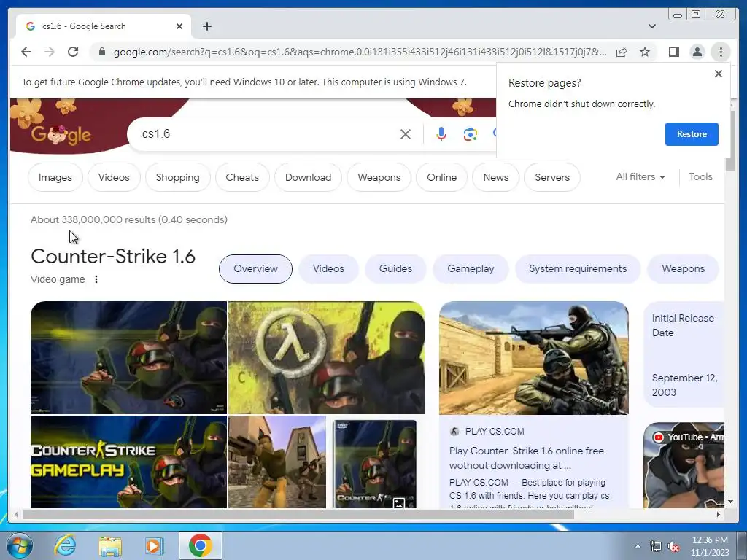Open search Tools

(x=700, y=176)
